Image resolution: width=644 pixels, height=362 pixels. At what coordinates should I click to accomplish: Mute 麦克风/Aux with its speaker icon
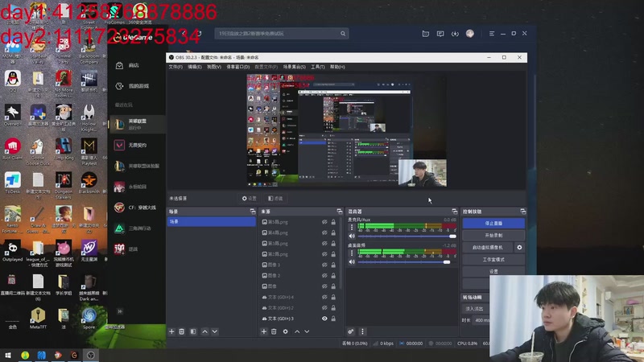click(352, 236)
